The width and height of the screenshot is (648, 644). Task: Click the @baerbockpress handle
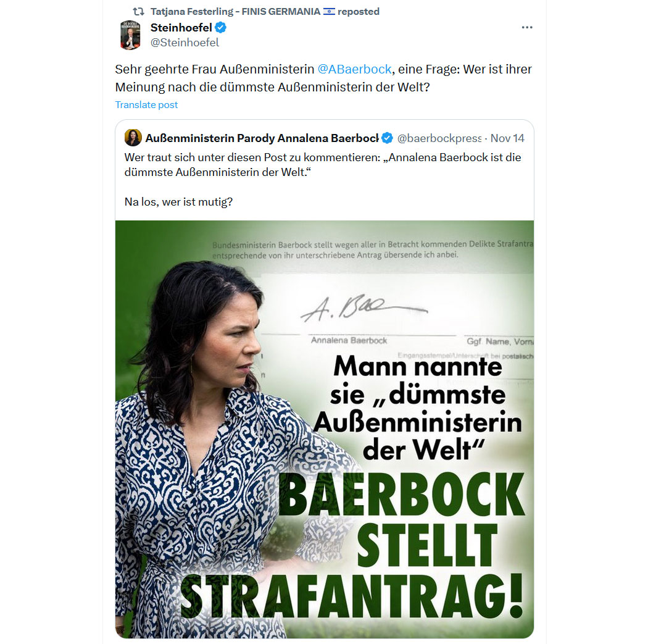click(x=439, y=138)
